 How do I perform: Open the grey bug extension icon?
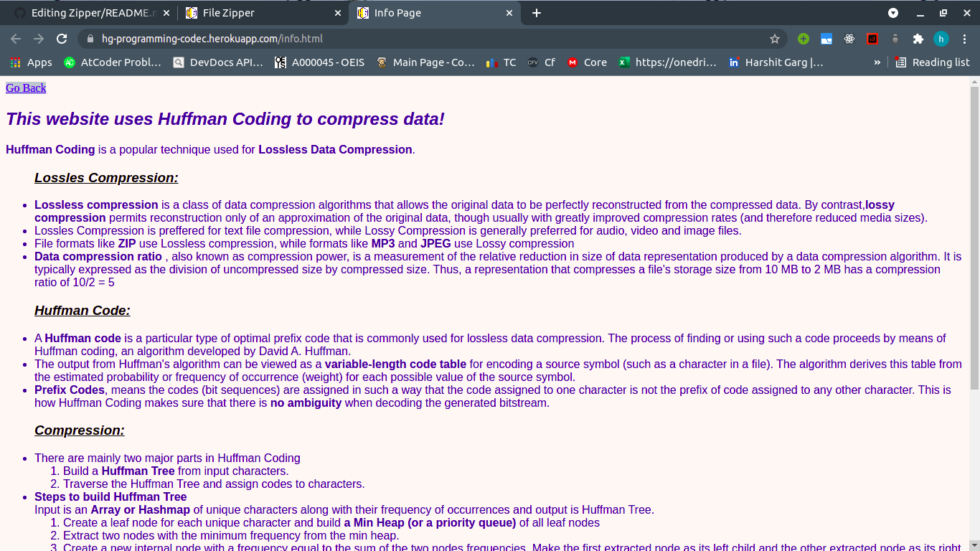pos(895,39)
